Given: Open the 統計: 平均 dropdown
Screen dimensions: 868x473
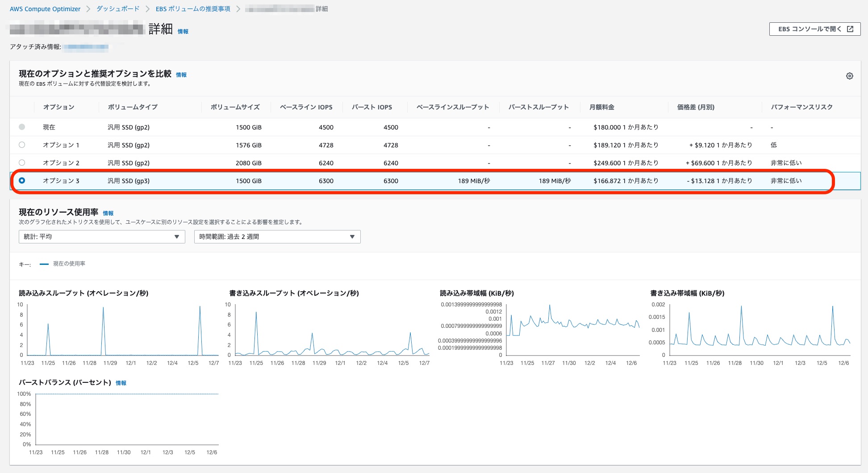Looking at the screenshot, I should click(102, 236).
